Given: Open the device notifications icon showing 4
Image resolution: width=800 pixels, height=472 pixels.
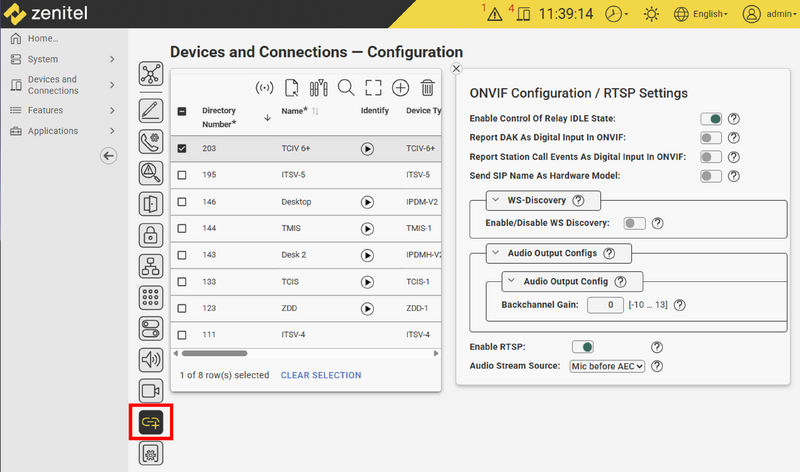Looking at the screenshot, I should pos(523,14).
